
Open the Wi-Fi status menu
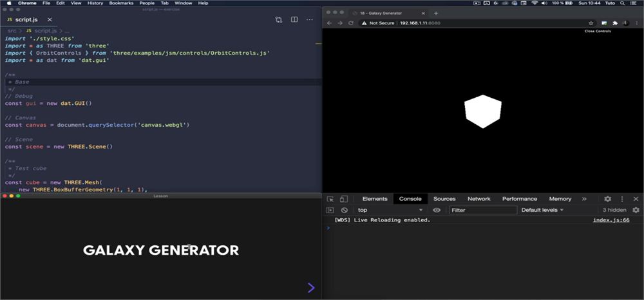tap(535, 3)
